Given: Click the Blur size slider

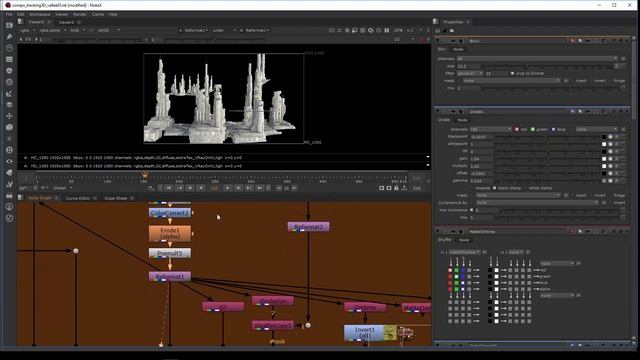Looking at the screenshot, I should 549,66.
